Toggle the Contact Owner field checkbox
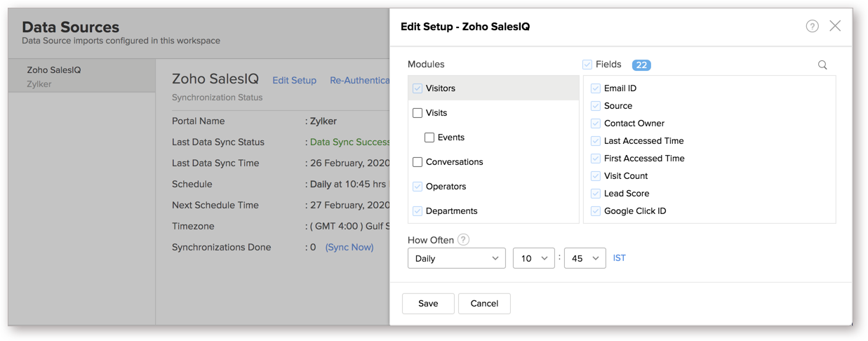Viewport: 868px width, 341px height. [596, 123]
